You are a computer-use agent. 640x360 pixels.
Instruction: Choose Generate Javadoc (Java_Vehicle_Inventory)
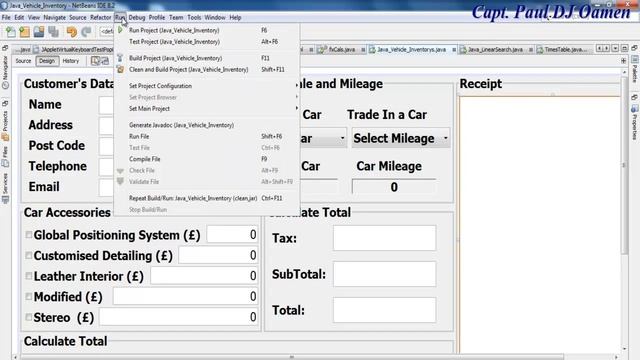[x=207, y=125]
